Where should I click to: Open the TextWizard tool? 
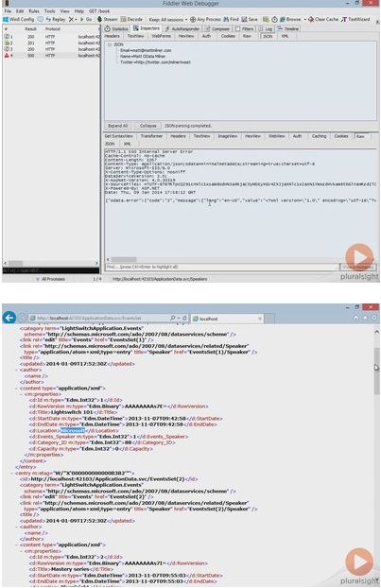[x=355, y=19]
